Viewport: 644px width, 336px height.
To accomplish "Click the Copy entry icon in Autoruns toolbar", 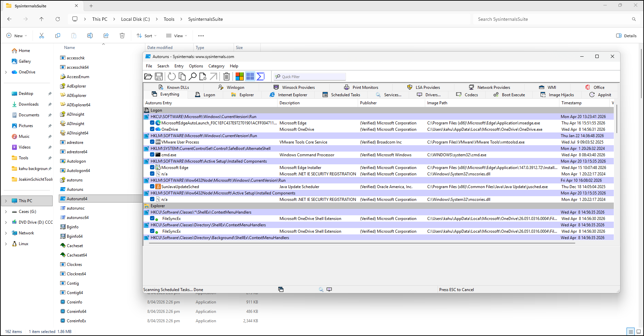I will click(x=182, y=76).
